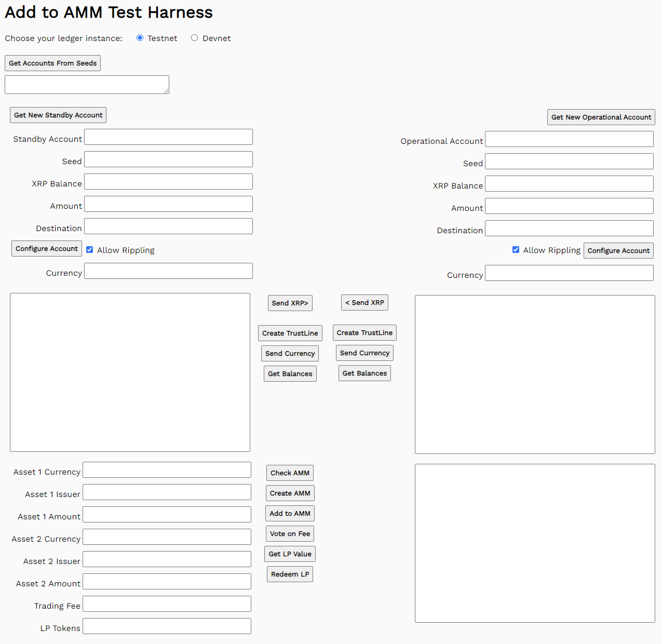
Task: Click the Asset 1 Currency input field
Action: [x=167, y=469]
